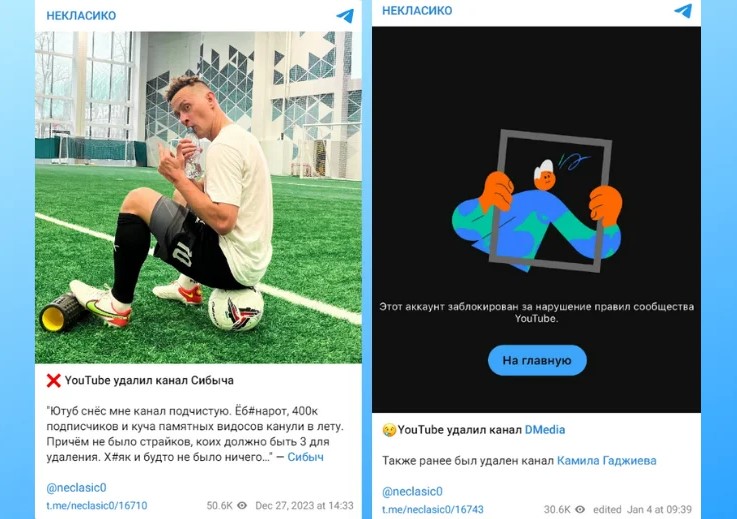Open the DMedia channel link
Screen dimensions: 737x519
(x=545, y=430)
